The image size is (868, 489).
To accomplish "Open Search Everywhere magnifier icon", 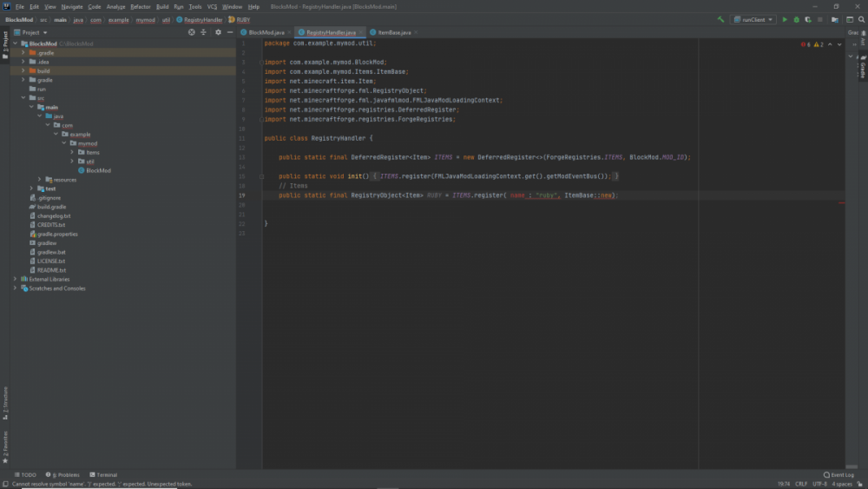I will pyautogui.click(x=860, y=19).
